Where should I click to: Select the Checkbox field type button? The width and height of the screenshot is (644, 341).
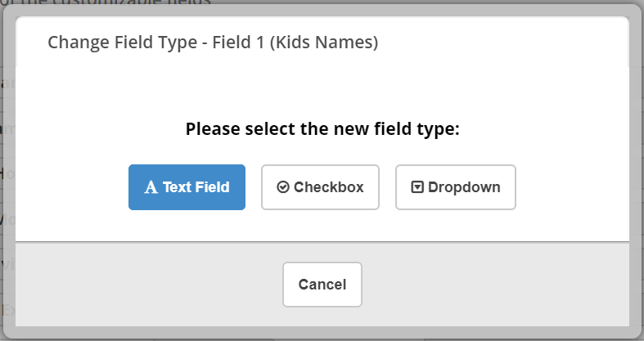(320, 187)
